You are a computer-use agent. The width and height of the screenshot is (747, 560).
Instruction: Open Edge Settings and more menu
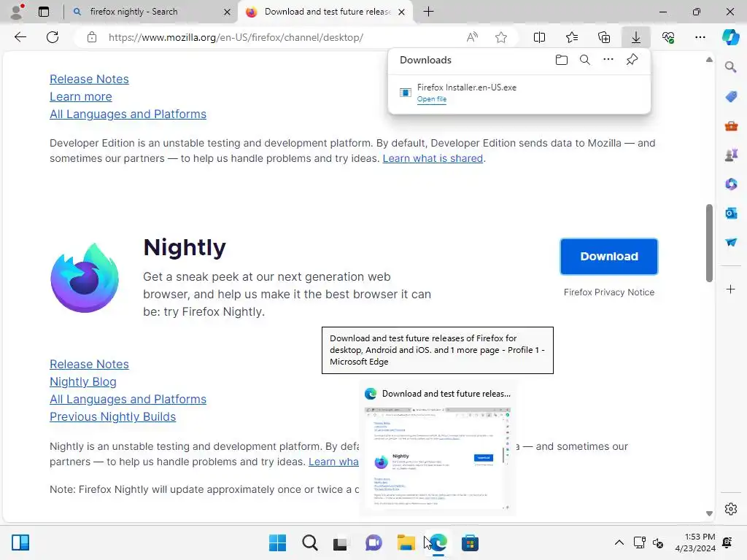(x=700, y=37)
